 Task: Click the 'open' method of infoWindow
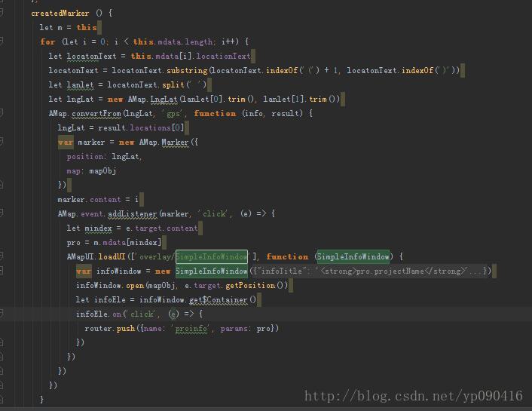(135, 286)
